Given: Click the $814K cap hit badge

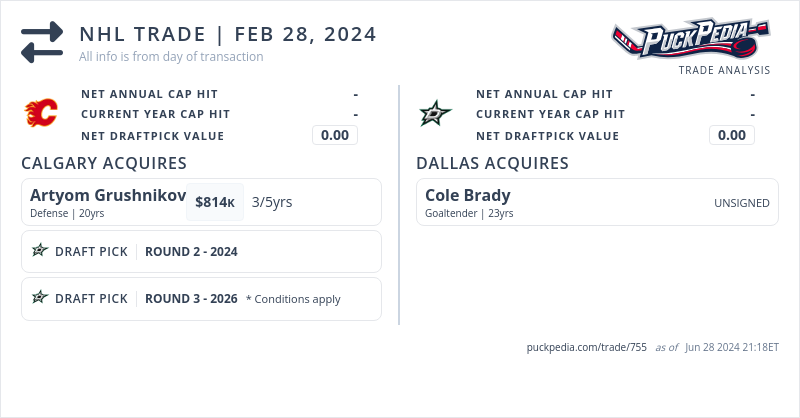Looking at the screenshot, I should [215, 202].
